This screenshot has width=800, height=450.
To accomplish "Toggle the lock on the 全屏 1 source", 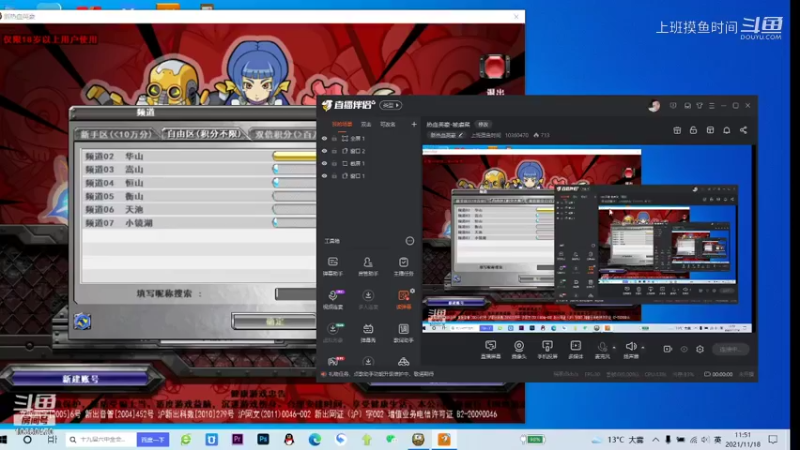I will (x=334, y=138).
